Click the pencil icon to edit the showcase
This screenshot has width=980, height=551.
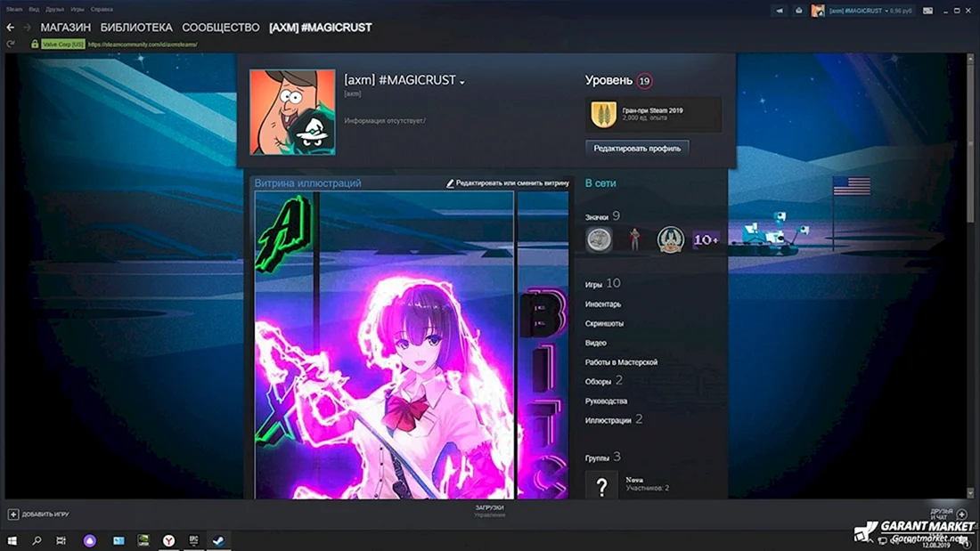pos(450,183)
